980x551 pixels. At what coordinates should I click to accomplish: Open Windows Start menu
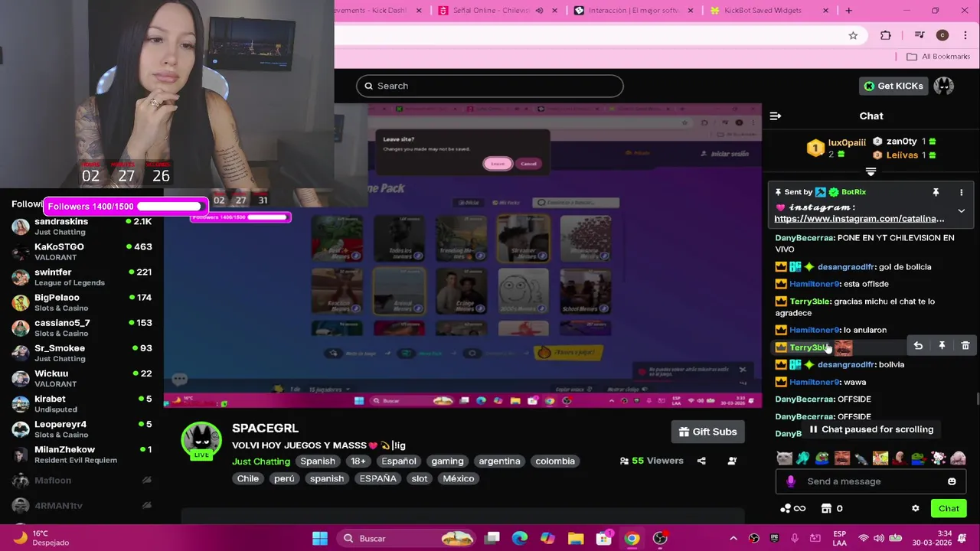tap(320, 538)
